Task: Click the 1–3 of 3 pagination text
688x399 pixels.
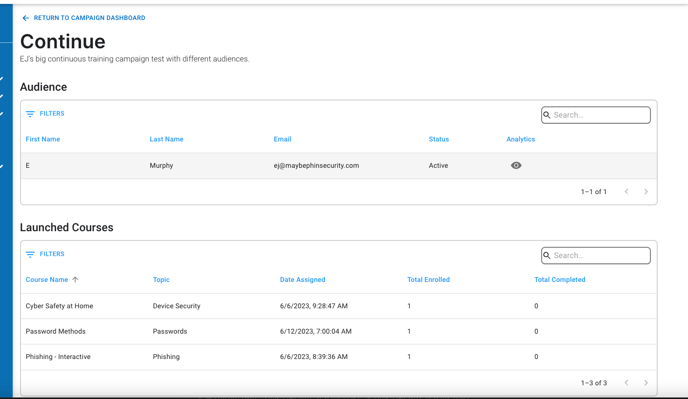Action: (594, 383)
